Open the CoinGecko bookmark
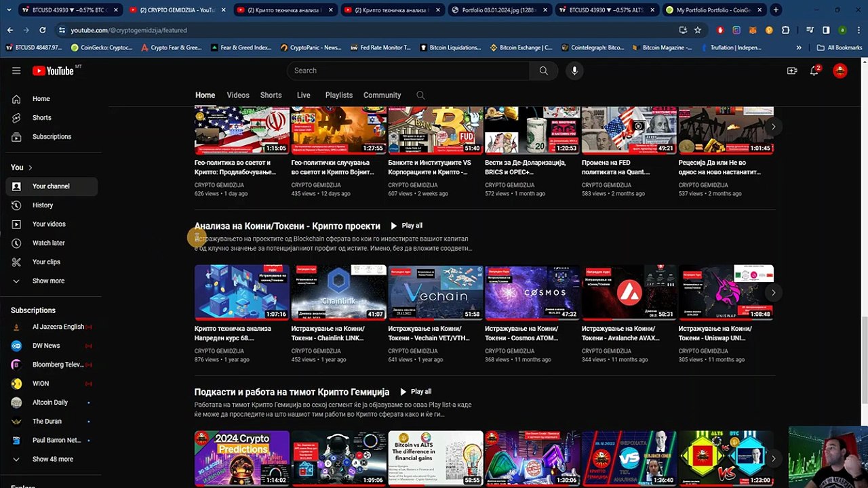 (101, 48)
